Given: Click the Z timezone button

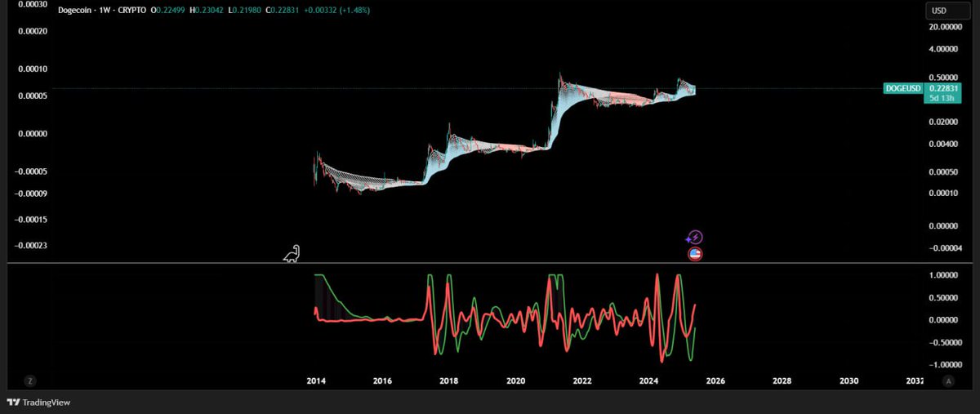Looking at the screenshot, I should coord(30,381).
